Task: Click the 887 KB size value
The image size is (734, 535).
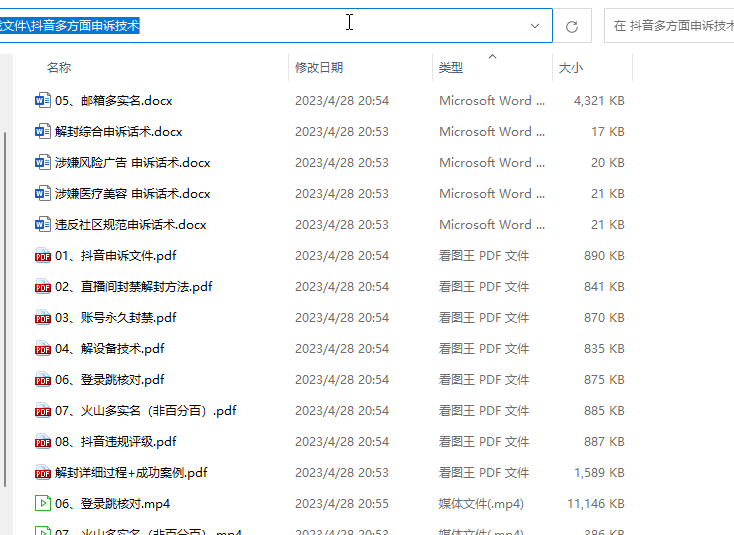Action: coord(604,441)
